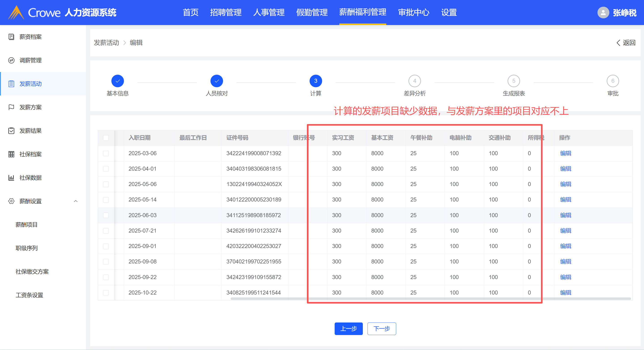Screen dimensions: 644x350
Task: Click the 社保档案 sidebar icon
Action: coord(11,154)
